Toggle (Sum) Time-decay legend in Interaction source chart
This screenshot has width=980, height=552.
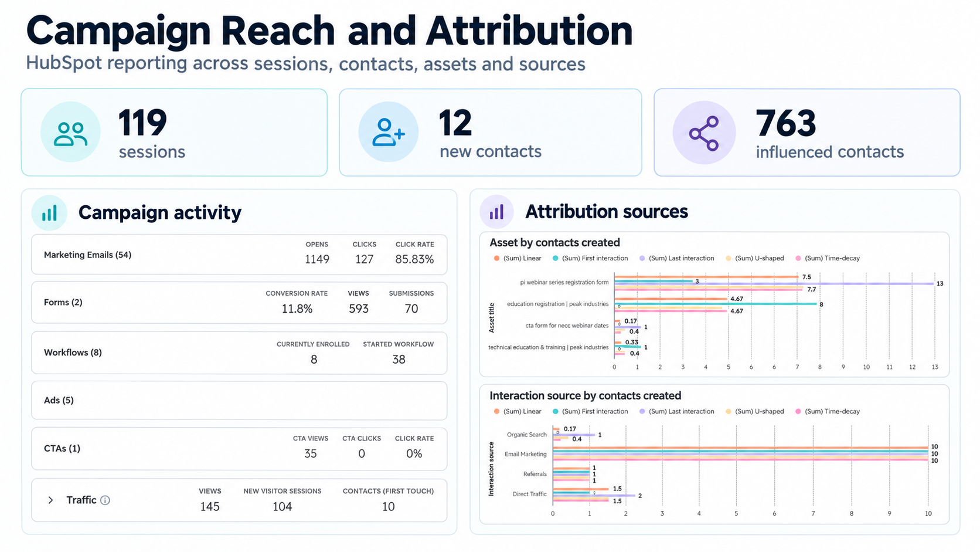point(828,411)
